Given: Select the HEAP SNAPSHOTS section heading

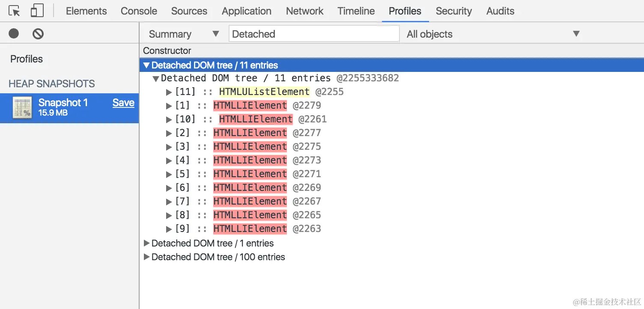Looking at the screenshot, I should point(52,84).
